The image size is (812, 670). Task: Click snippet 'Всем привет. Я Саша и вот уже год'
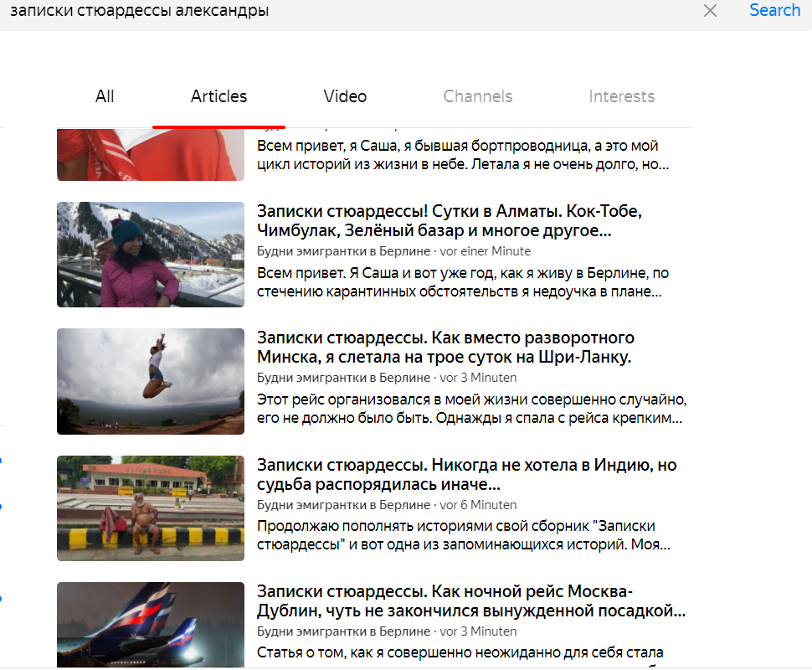tap(463, 282)
